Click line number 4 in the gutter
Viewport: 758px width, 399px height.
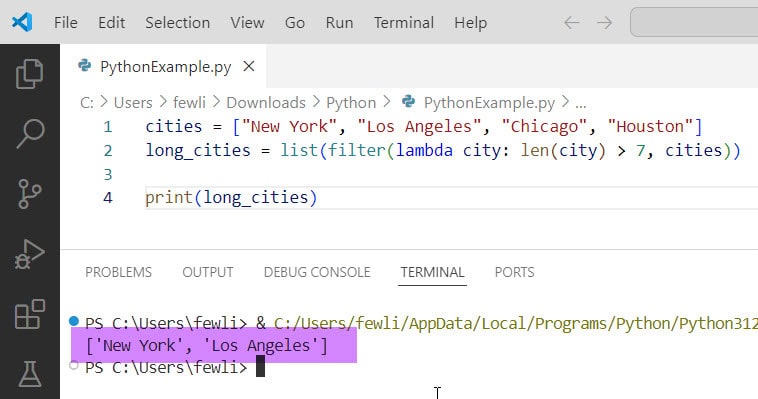(x=108, y=198)
